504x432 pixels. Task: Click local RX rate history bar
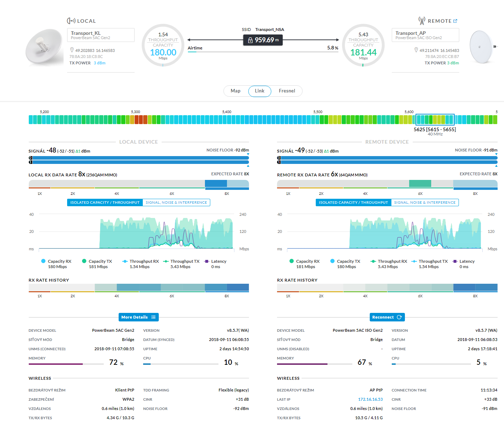tap(139, 287)
